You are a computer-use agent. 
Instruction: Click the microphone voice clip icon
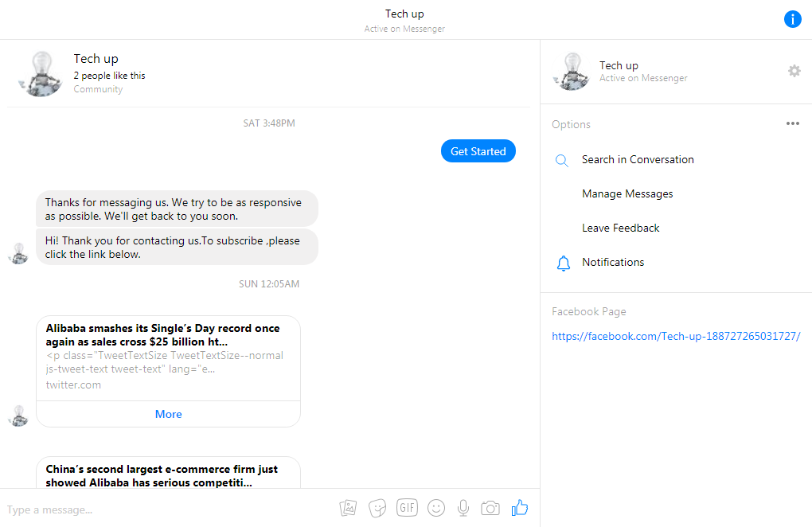pos(463,509)
